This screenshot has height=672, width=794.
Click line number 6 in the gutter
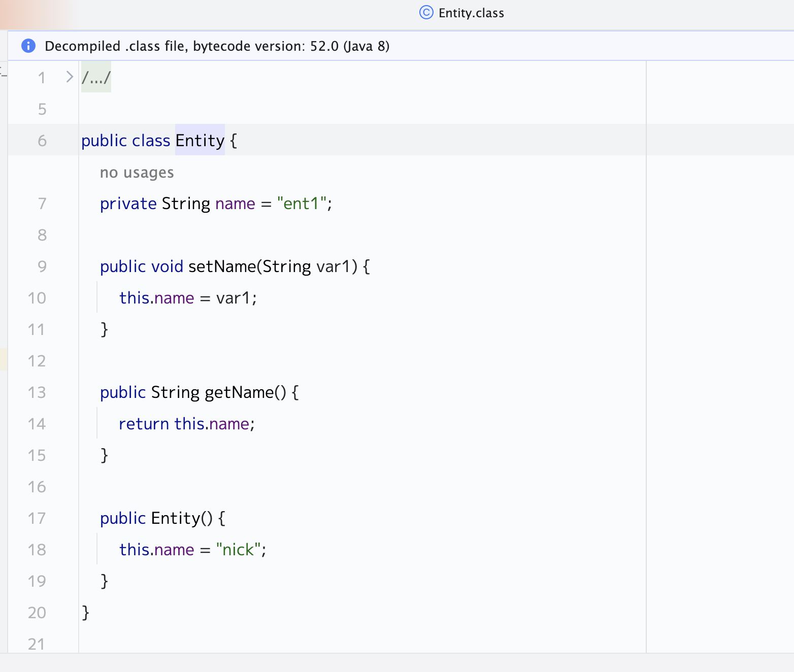42,141
